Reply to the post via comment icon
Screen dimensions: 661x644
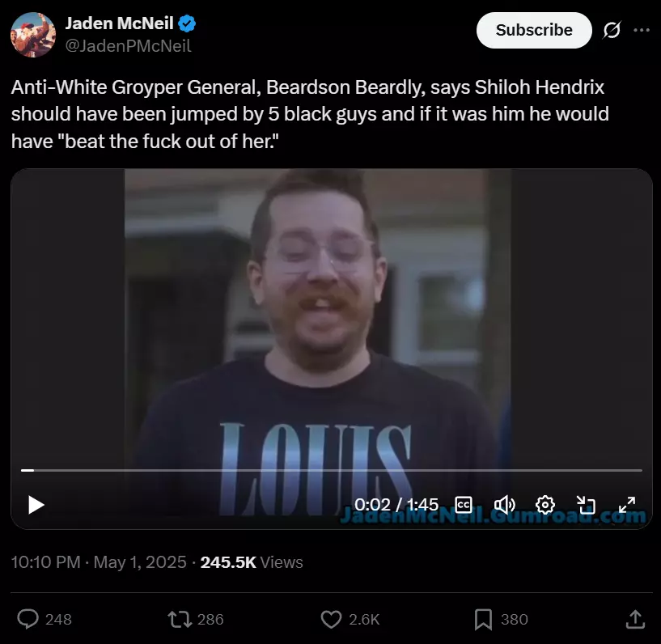coord(28,619)
